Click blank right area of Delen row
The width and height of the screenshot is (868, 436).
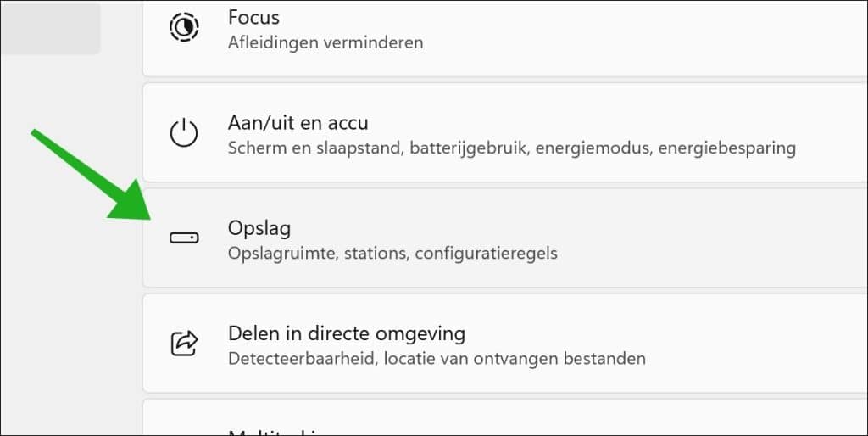click(x=763, y=344)
